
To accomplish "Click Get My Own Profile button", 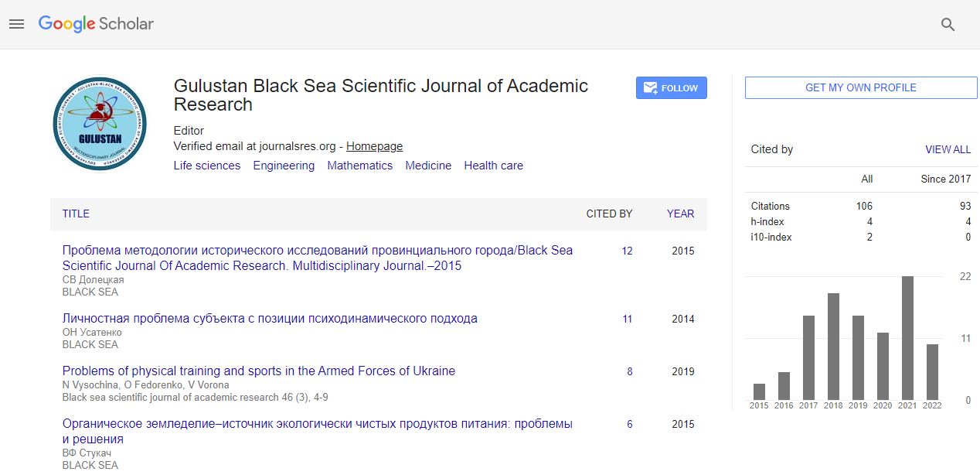I will (860, 87).
